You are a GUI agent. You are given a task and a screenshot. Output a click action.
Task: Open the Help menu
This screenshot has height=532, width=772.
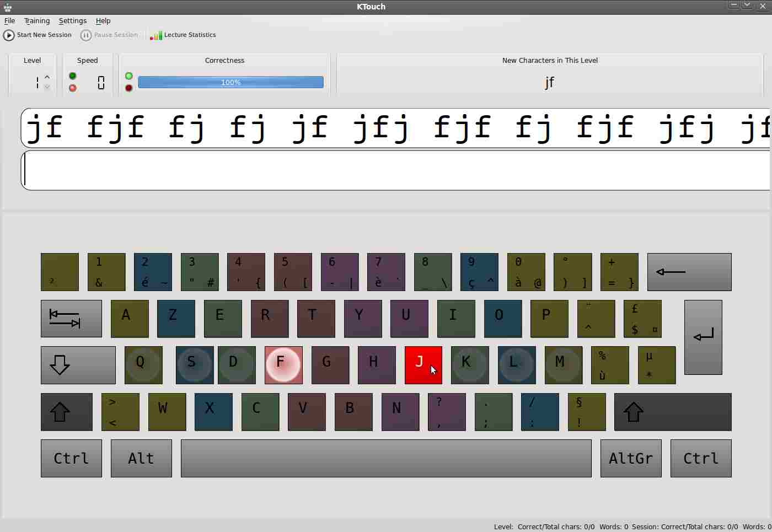click(103, 20)
